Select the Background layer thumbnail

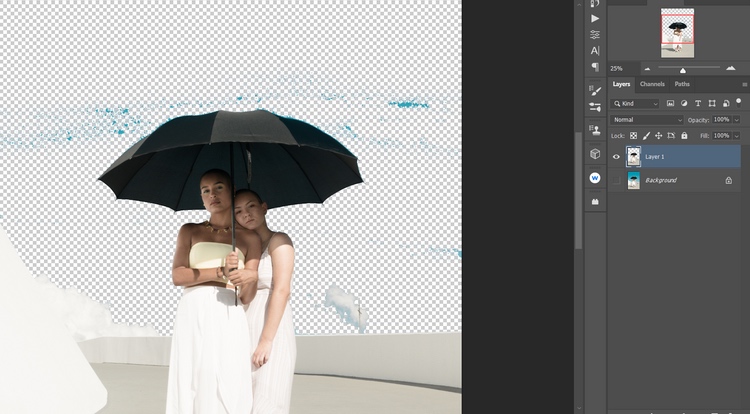[634, 180]
